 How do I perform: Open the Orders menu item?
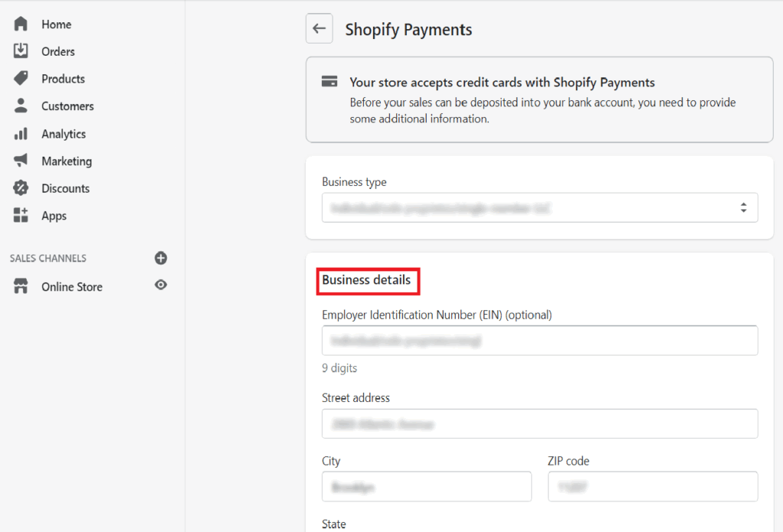coord(58,51)
